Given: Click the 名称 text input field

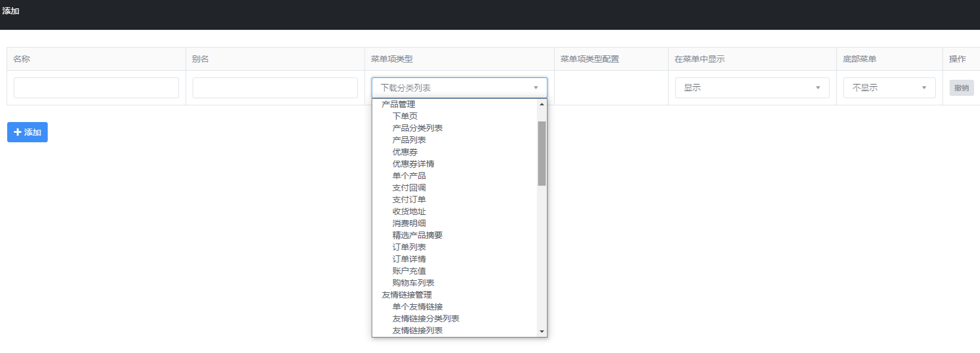Looking at the screenshot, I should pyautogui.click(x=96, y=88).
